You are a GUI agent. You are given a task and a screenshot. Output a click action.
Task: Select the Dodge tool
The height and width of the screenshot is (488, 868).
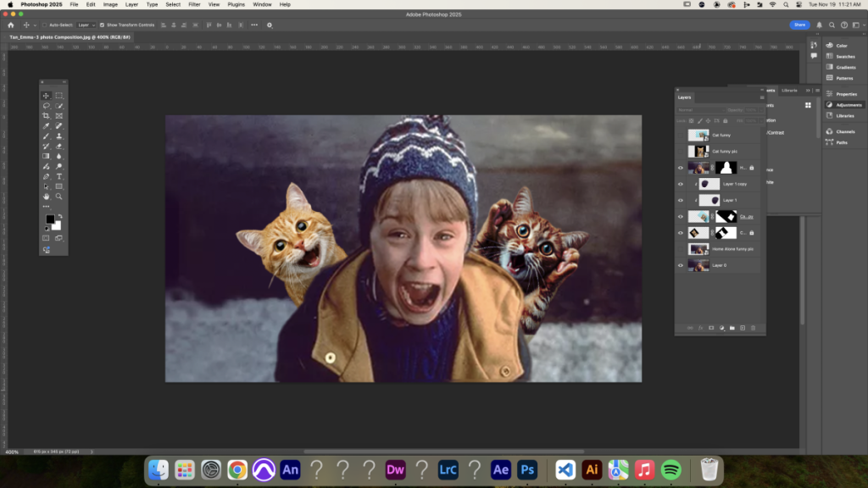click(x=59, y=167)
